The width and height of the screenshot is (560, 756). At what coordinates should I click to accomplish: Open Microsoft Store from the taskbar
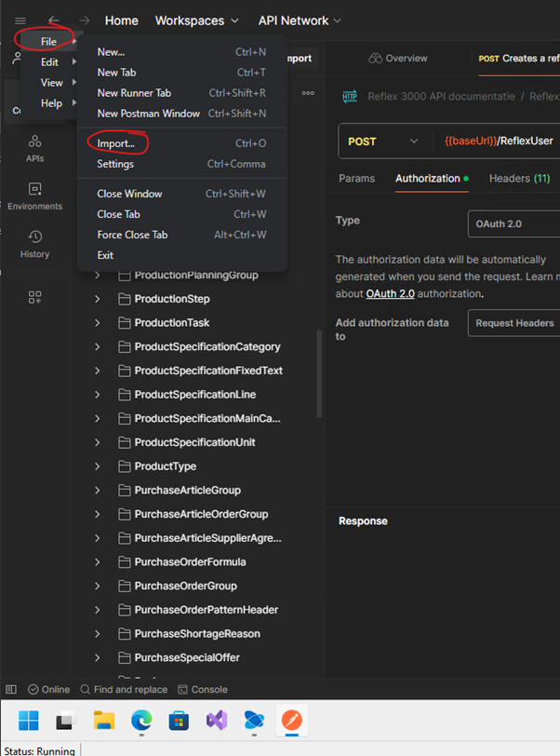click(179, 721)
